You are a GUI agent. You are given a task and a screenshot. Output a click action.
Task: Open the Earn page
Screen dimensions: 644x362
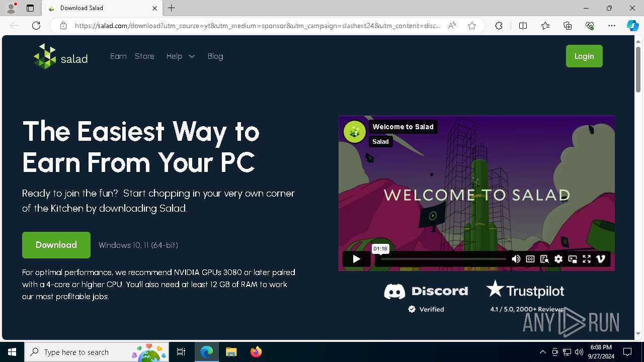pos(118,56)
